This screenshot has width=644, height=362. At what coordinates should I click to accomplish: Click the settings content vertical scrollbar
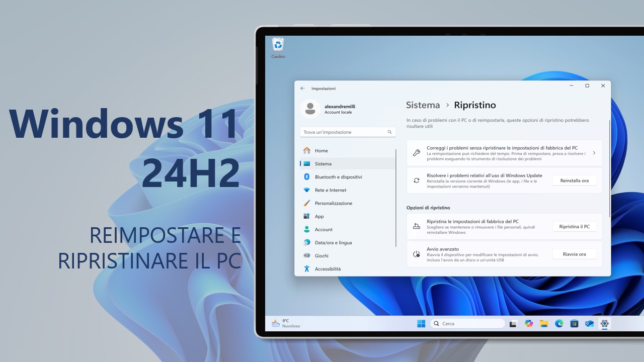(x=609, y=168)
